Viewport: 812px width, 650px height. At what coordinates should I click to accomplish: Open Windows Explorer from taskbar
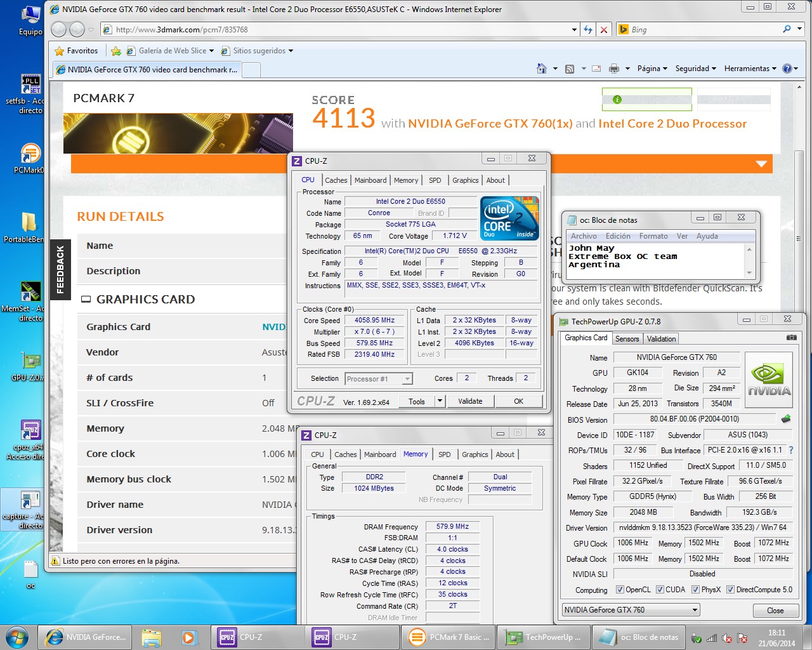point(151,637)
